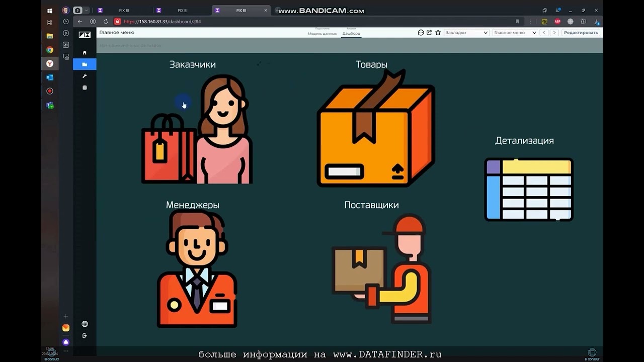Open Microsoft Teams from taskbar
The image size is (644, 362).
tap(50, 105)
